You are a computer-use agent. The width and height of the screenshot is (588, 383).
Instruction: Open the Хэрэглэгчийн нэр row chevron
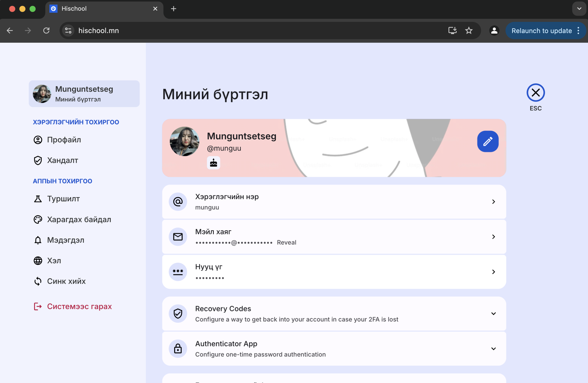(x=493, y=202)
